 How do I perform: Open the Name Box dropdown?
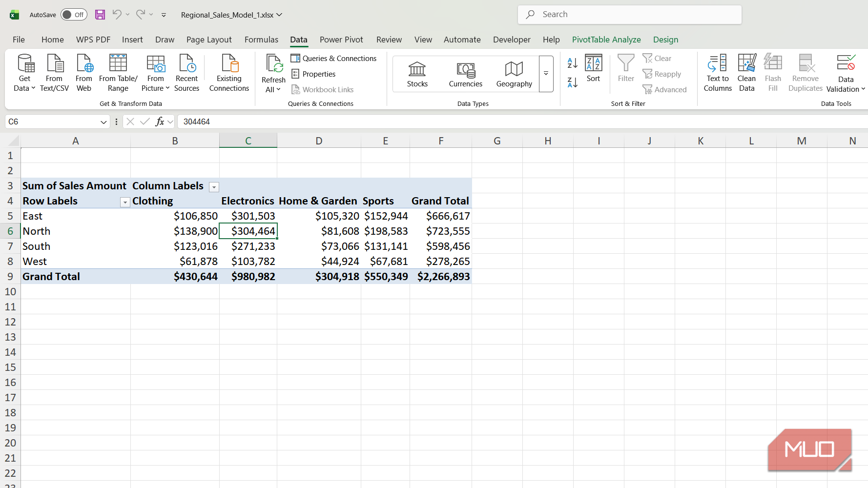click(x=103, y=122)
